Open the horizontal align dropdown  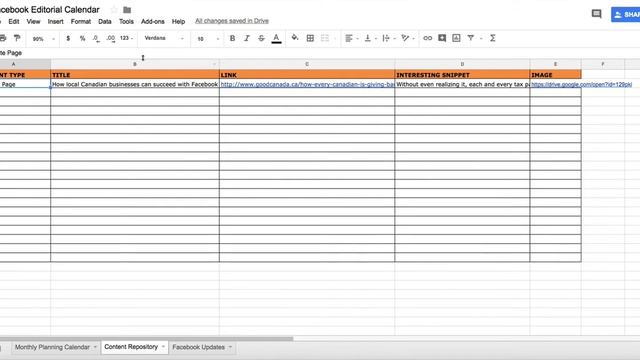click(351, 38)
